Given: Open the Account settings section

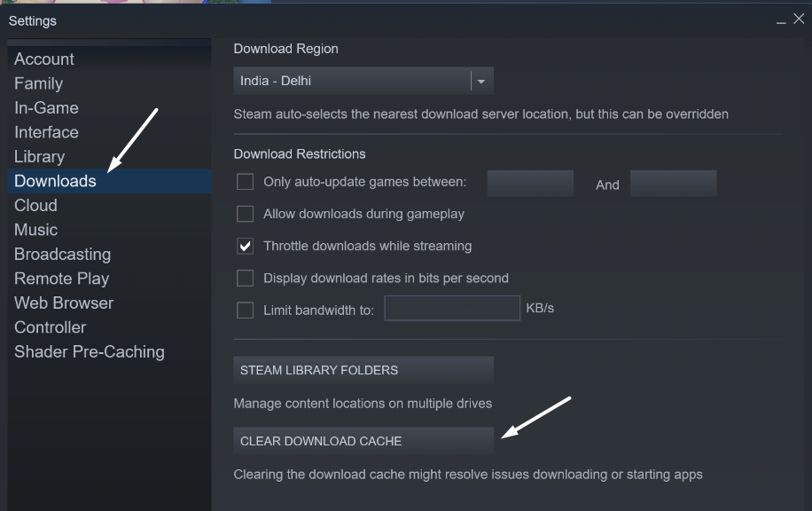Looking at the screenshot, I should (44, 59).
